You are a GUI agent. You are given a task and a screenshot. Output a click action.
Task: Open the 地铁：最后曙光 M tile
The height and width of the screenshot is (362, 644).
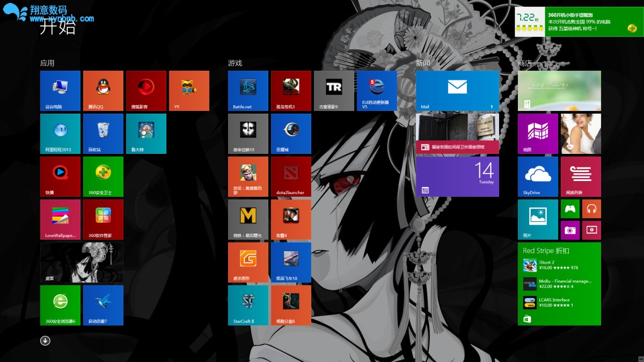click(248, 219)
